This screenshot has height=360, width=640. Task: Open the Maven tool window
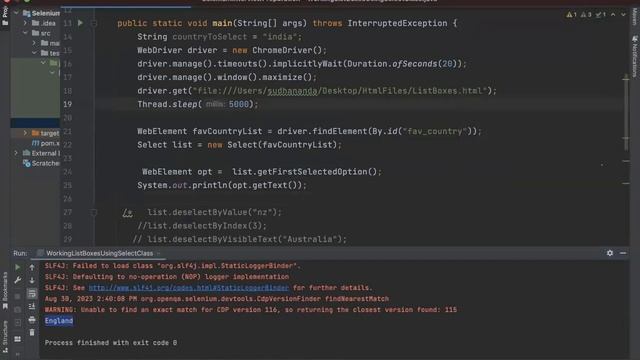(635, 16)
